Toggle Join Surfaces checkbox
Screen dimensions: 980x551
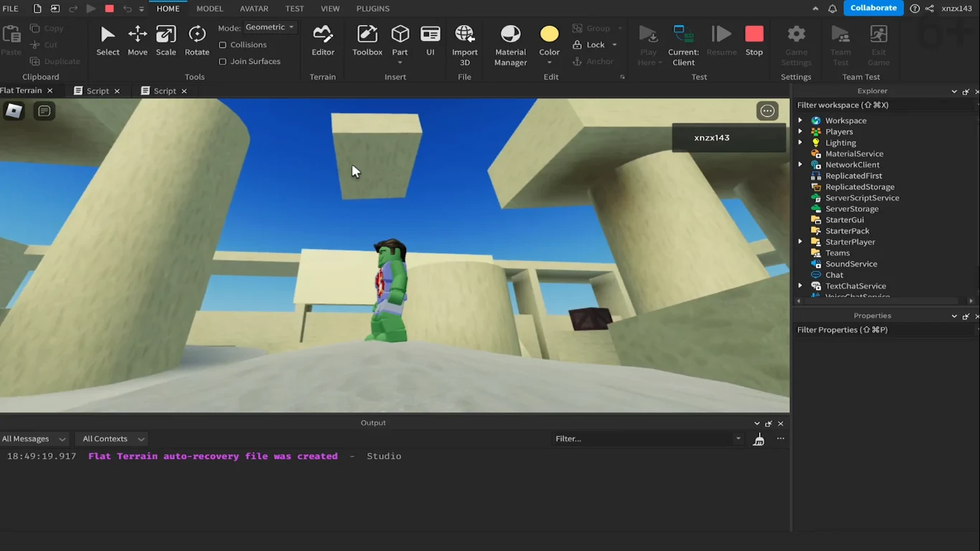click(x=222, y=62)
